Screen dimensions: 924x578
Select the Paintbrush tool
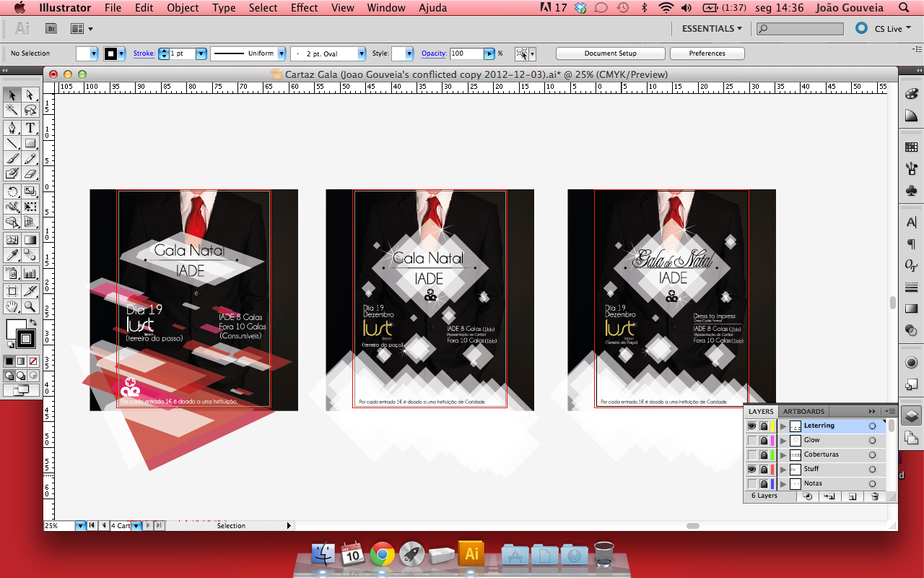12,158
